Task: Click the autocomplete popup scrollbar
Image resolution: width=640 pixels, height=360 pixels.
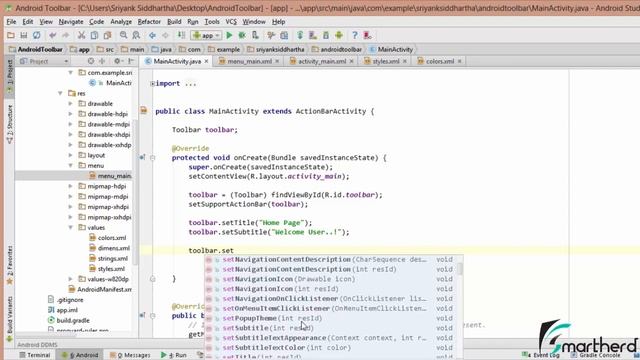Action: pyautogui.click(x=460, y=269)
